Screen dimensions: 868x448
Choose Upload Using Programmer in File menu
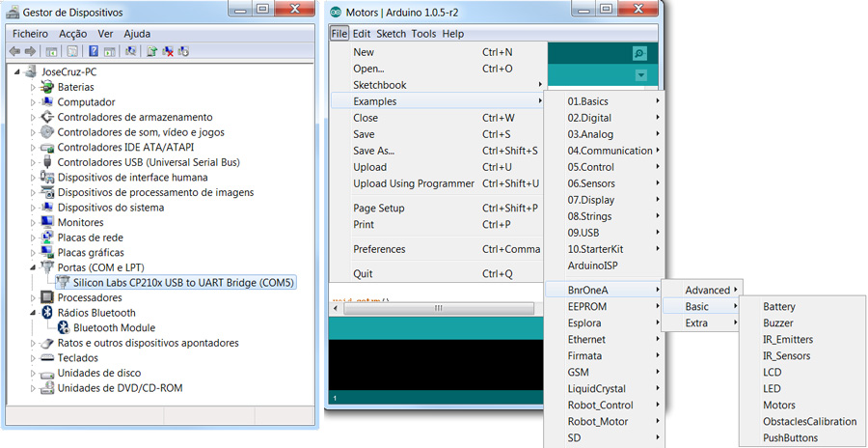pyautogui.click(x=437, y=183)
